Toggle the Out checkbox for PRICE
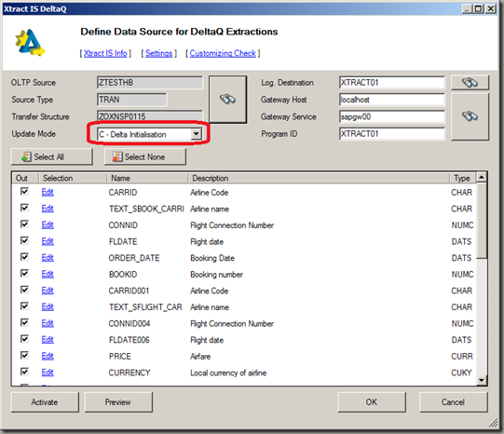504x434 pixels. (24, 355)
